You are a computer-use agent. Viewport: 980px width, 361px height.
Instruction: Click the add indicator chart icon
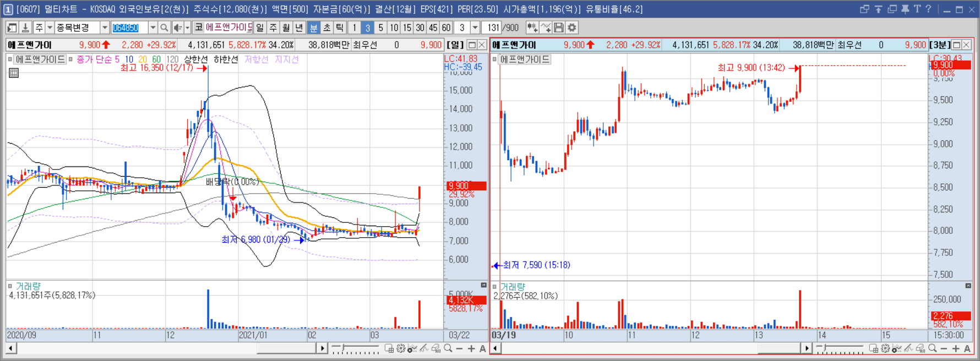pyautogui.click(x=532, y=28)
